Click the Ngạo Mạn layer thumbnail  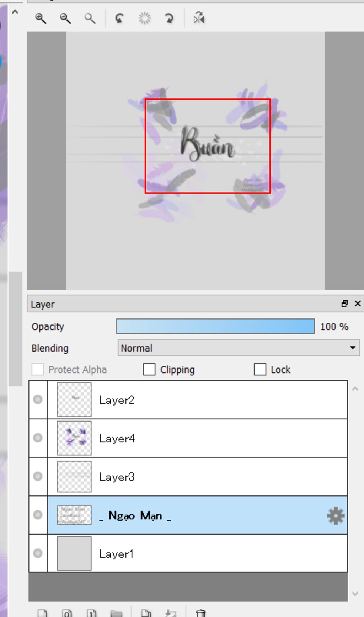[74, 515]
